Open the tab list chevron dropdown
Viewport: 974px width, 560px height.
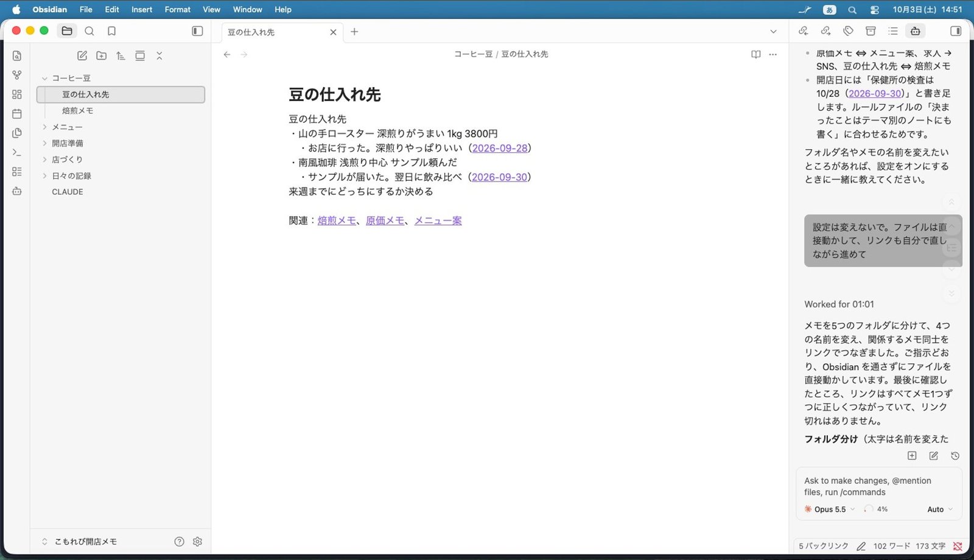click(773, 32)
